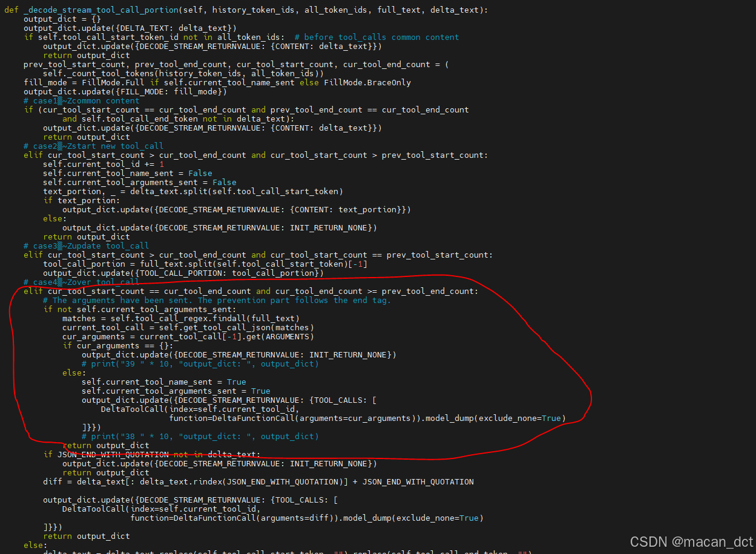
Task: Click 'DeltaFunctionCall(arguments=cur_arguments)' line
Action: (367, 418)
